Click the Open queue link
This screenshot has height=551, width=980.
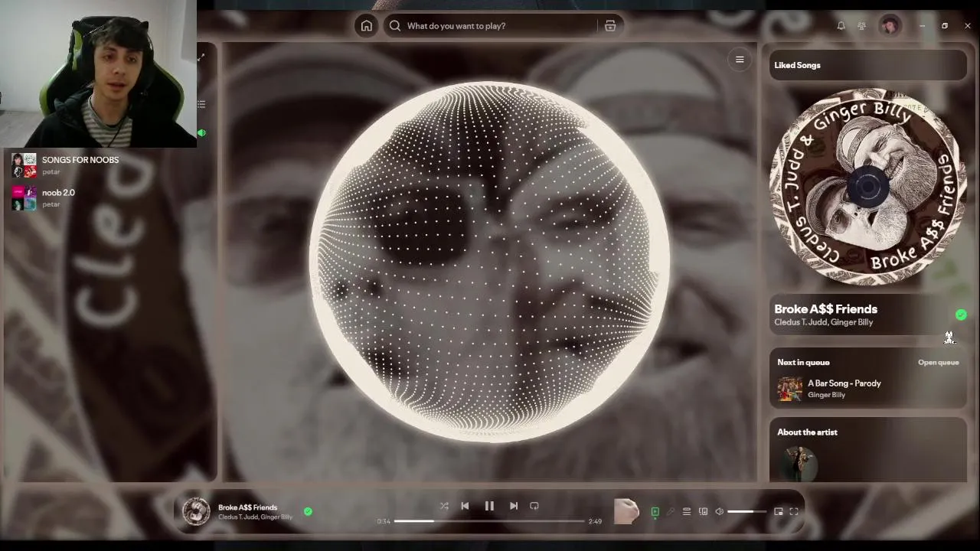coord(938,363)
